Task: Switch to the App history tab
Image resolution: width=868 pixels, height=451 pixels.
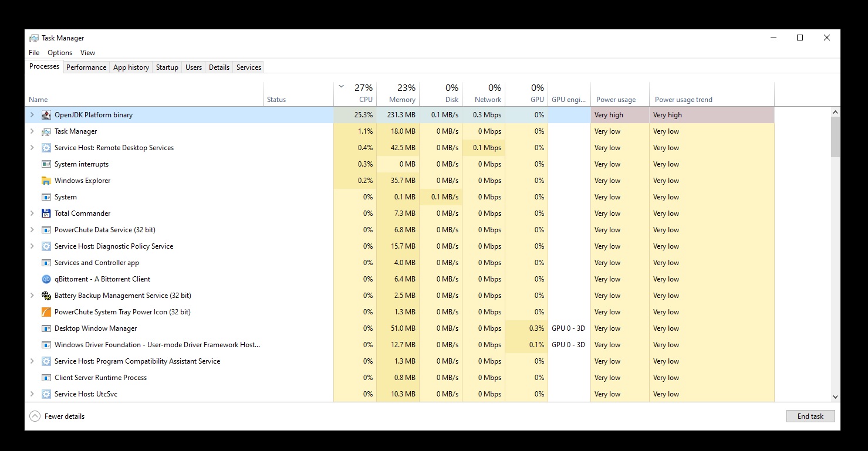Action: 131,67
